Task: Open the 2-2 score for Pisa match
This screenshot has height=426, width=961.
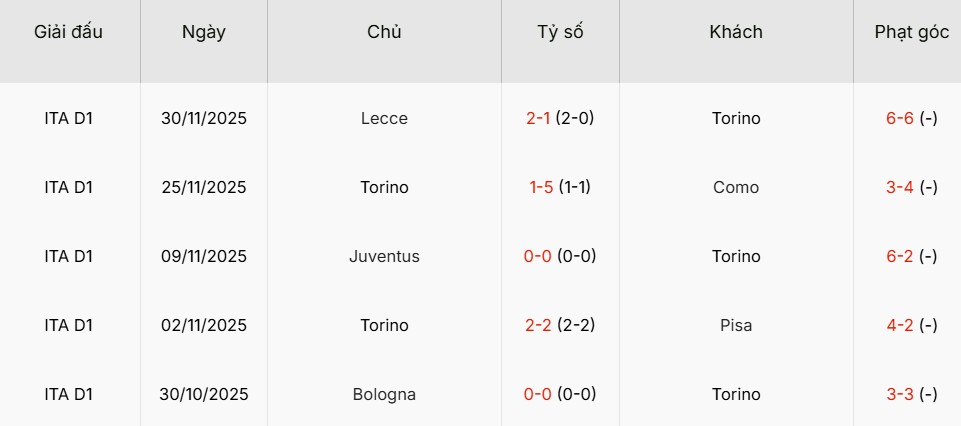Action: 539,325
